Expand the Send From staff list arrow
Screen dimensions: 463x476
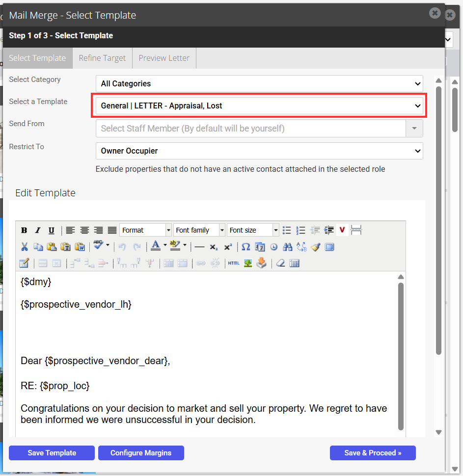tap(414, 129)
